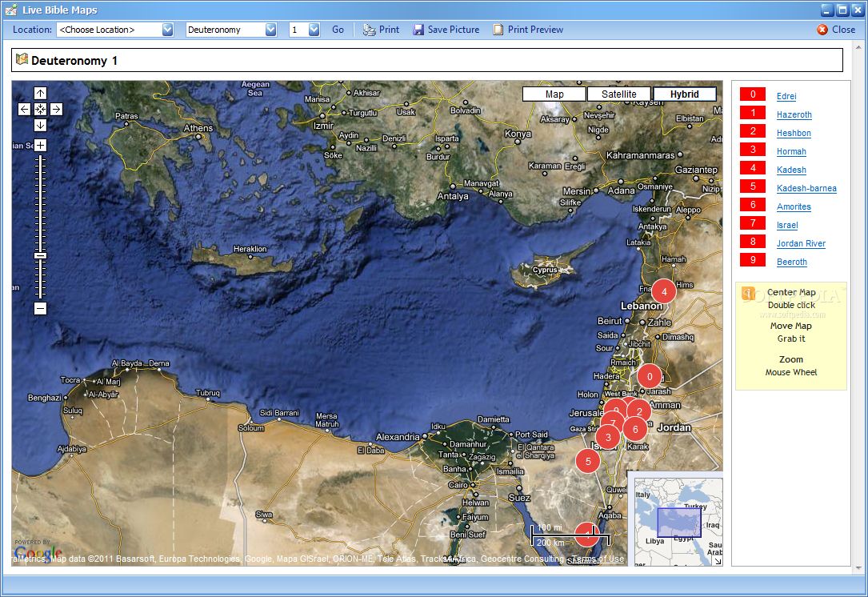Click the zoom slider handle
The height and width of the screenshot is (597, 868).
click(41, 256)
